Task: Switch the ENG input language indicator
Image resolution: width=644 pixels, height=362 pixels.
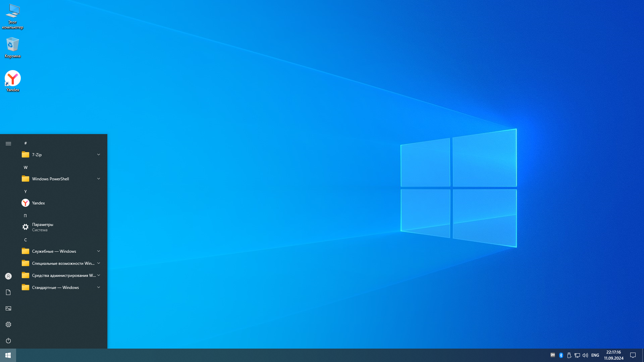Action: [595, 355]
